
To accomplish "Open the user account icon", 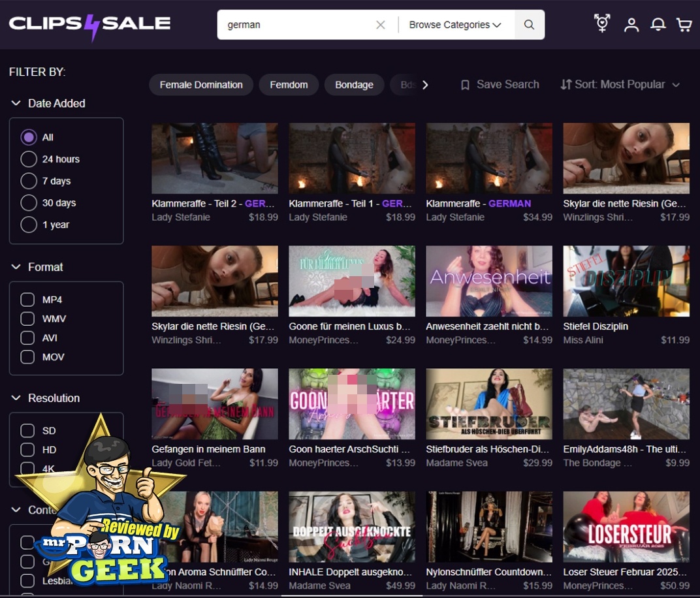I will 631,25.
